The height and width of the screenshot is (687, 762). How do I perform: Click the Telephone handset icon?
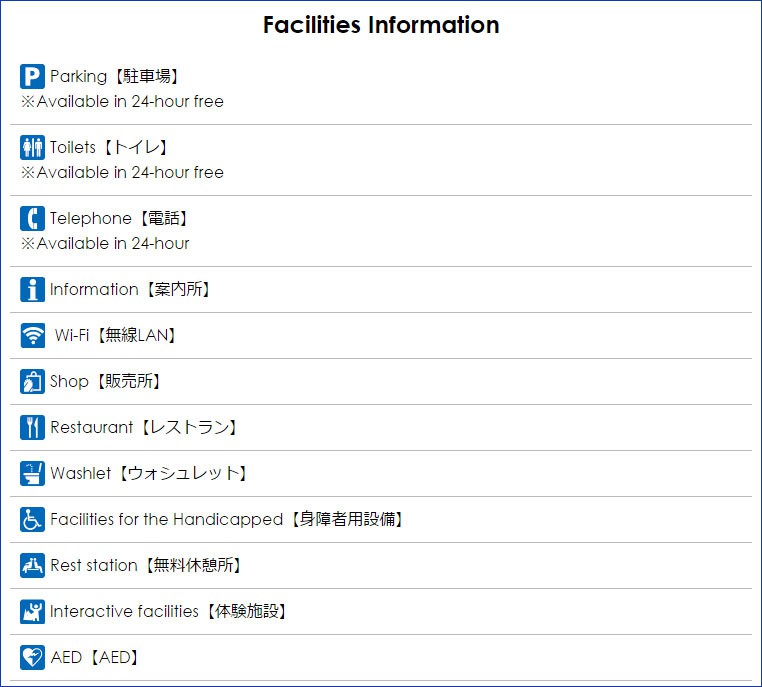click(32, 218)
